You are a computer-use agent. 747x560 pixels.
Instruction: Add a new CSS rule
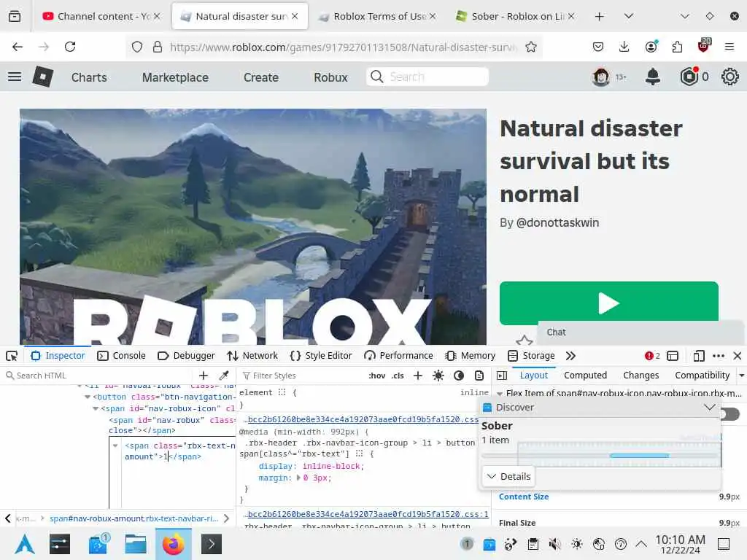[418, 376]
